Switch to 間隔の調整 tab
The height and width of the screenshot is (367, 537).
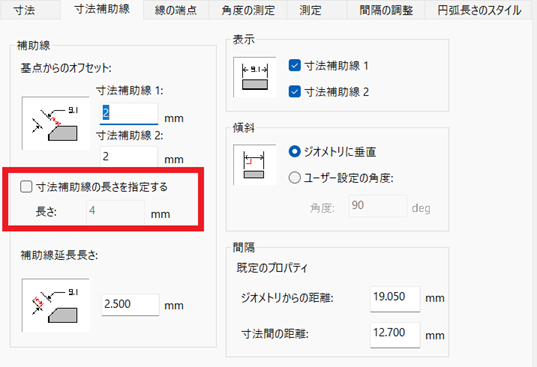click(x=386, y=10)
